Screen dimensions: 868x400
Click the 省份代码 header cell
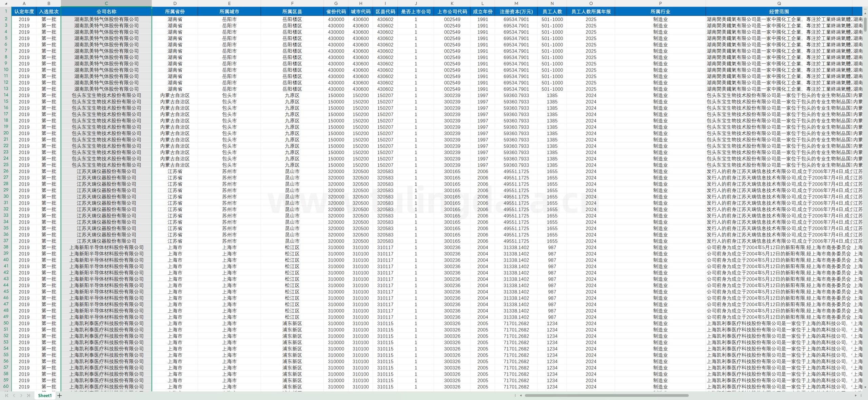[x=336, y=12]
